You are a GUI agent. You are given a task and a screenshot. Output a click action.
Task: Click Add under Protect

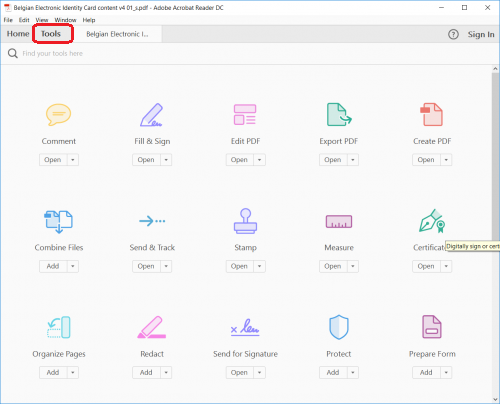coord(333,372)
